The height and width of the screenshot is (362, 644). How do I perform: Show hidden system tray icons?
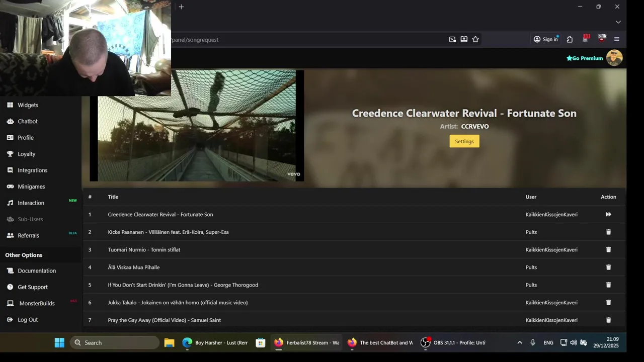pyautogui.click(x=520, y=342)
